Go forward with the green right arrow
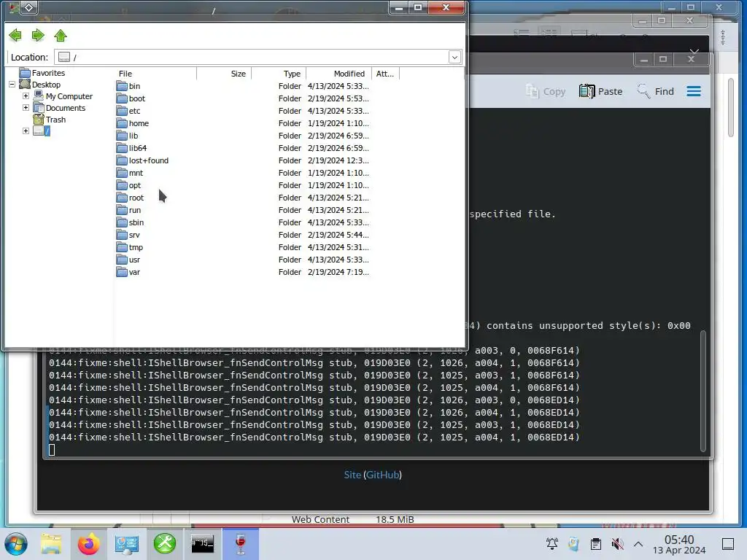 [x=38, y=35]
